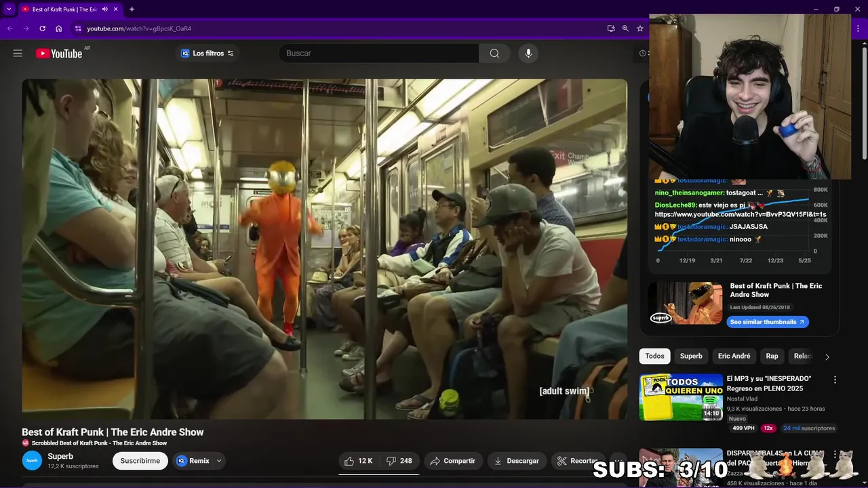The height and width of the screenshot is (488, 868).
Task: Click the 12x multiplier badge
Action: [x=768, y=428]
